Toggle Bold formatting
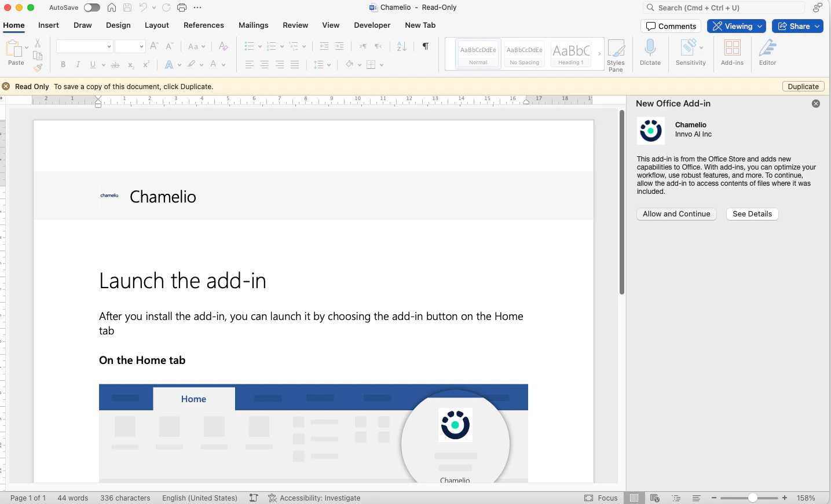Image resolution: width=831 pixels, height=504 pixels. 63,65
